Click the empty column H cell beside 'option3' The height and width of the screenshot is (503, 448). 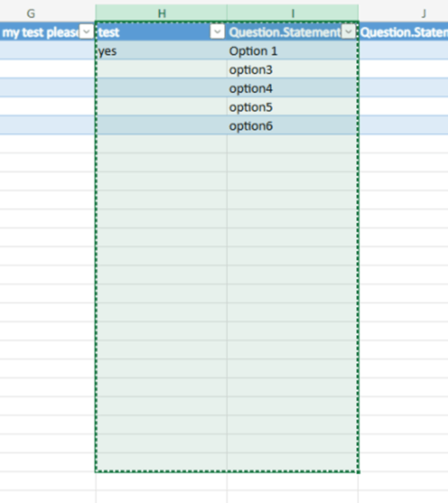click(161, 69)
